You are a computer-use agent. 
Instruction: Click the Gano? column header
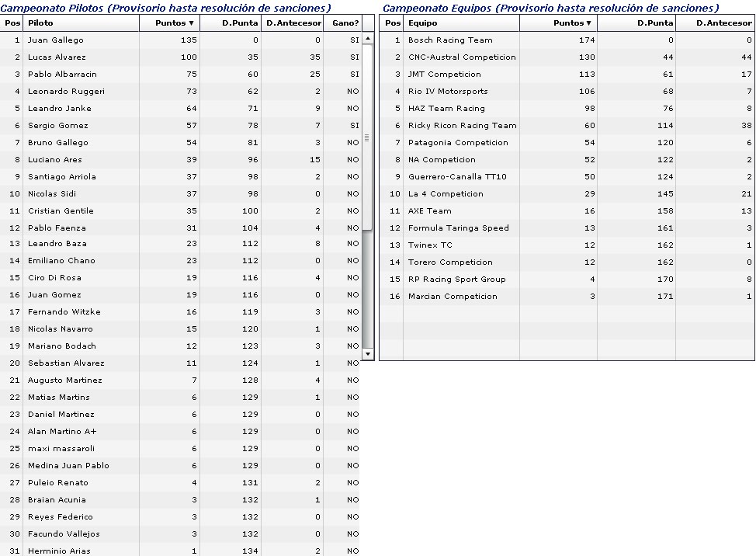tap(343, 23)
